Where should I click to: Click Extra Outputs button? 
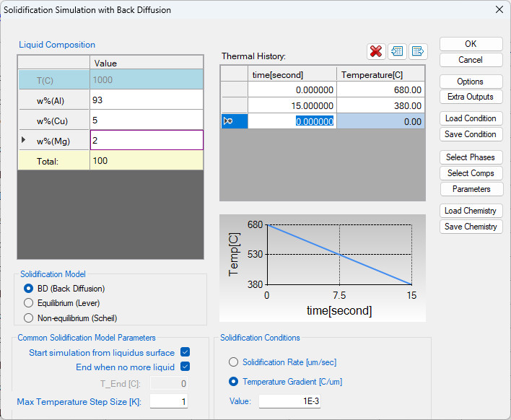click(x=471, y=97)
